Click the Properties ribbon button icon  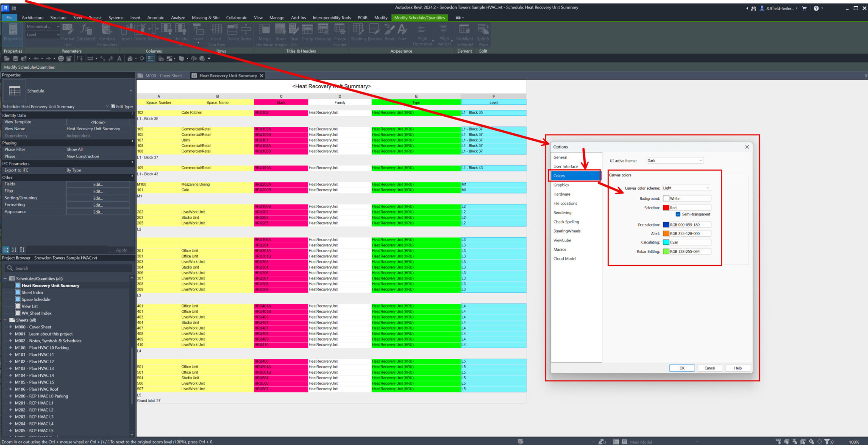click(13, 29)
